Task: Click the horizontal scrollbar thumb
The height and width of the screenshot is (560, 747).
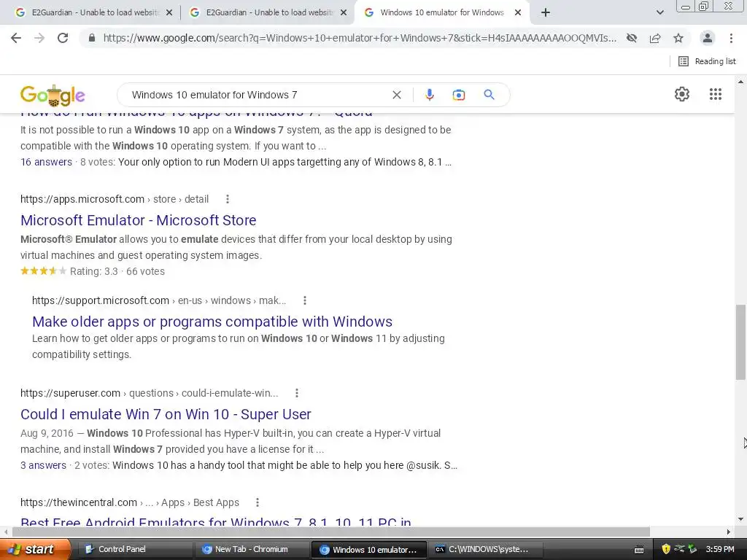Action: coord(331,532)
